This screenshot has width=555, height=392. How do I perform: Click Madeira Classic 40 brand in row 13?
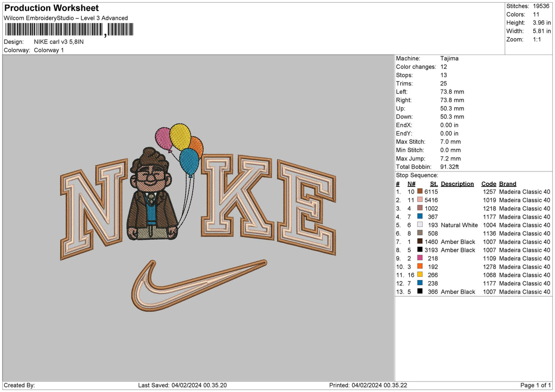tap(525, 292)
